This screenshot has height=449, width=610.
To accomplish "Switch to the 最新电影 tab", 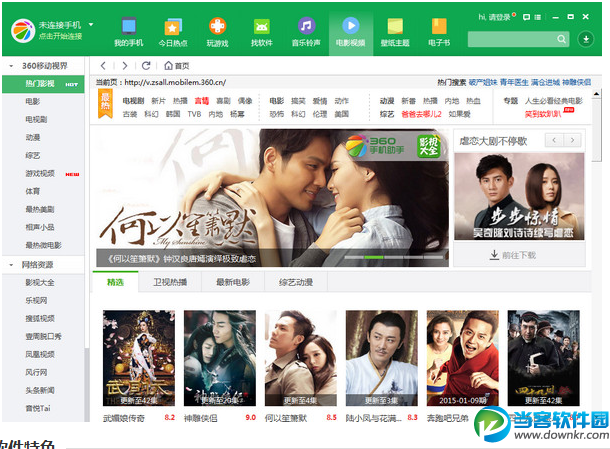I will 233,282.
